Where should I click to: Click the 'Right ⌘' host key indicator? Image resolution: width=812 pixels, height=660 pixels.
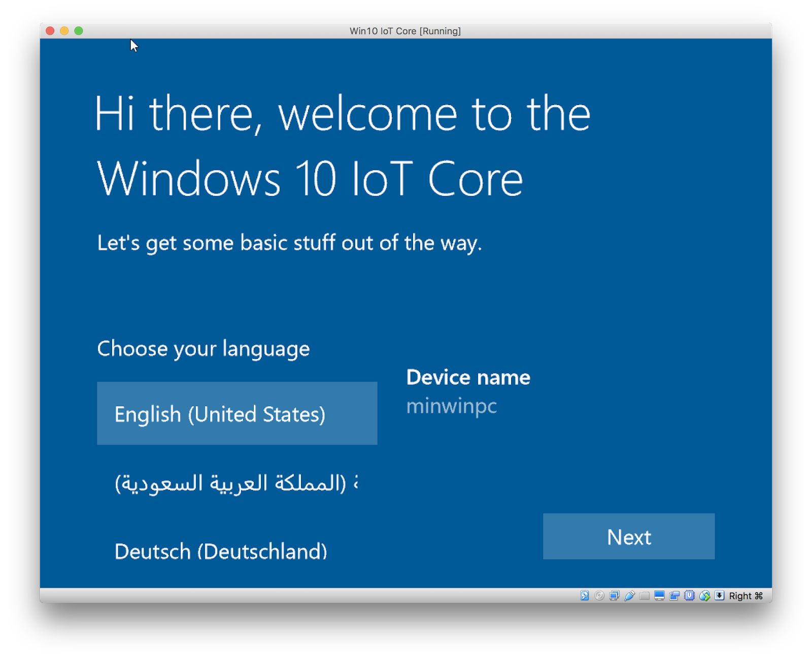coord(746,596)
